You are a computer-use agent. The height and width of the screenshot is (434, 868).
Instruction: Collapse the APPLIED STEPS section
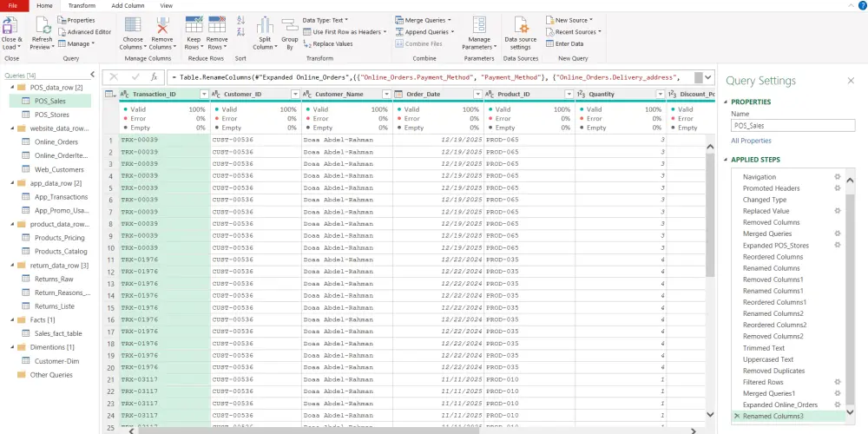727,160
